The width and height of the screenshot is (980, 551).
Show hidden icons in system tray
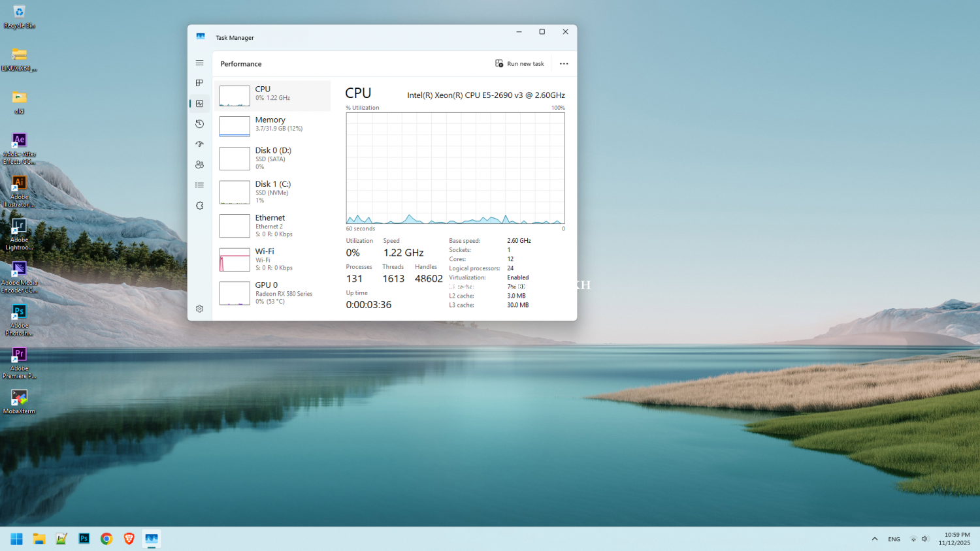(x=875, y=539)
